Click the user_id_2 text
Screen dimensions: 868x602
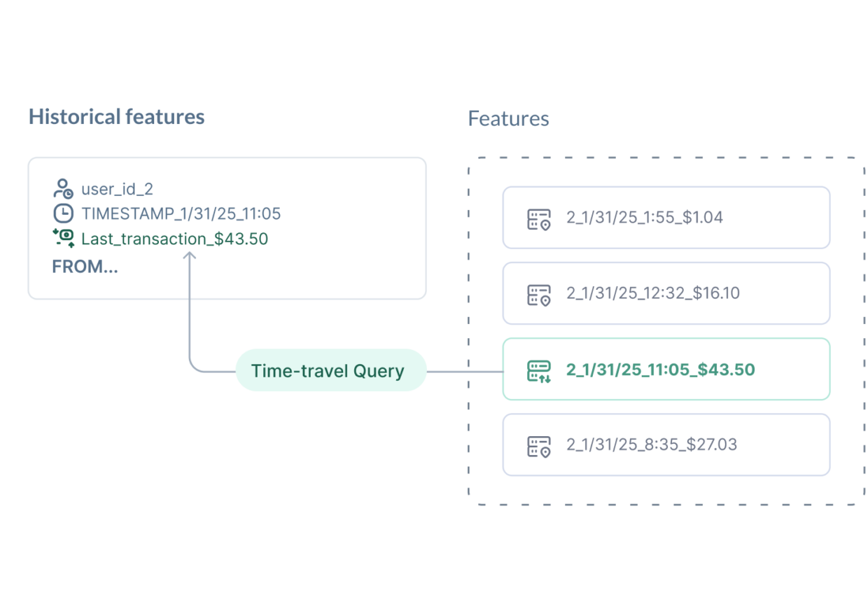click(x=117, y=189)
